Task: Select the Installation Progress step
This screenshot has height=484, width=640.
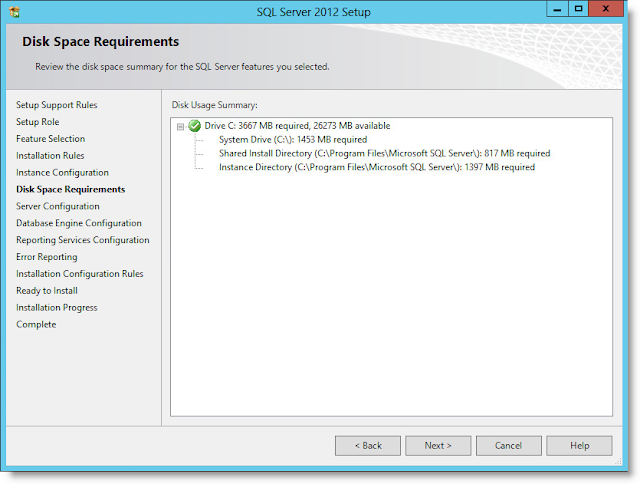Action: click(x=57, y=308)
